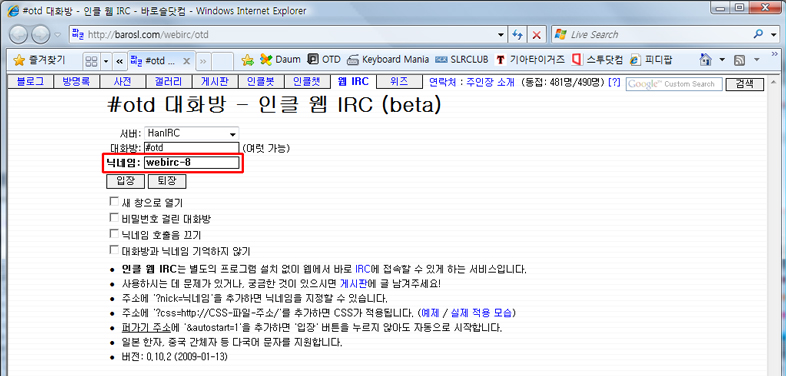786x376 pixels.
Task: Add page to Favorites Bar star icon
Action: [x=248, y=61]
